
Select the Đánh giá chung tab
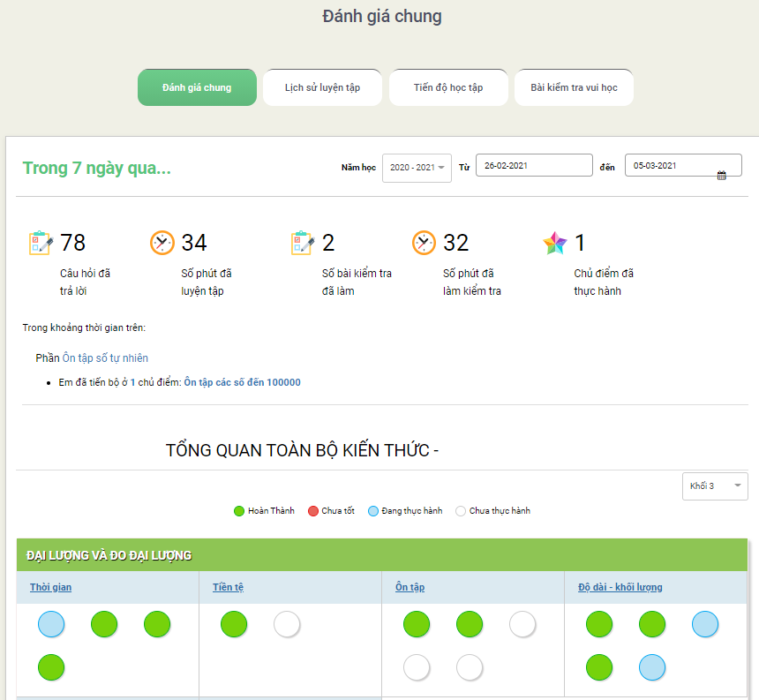tap(197, 87)
